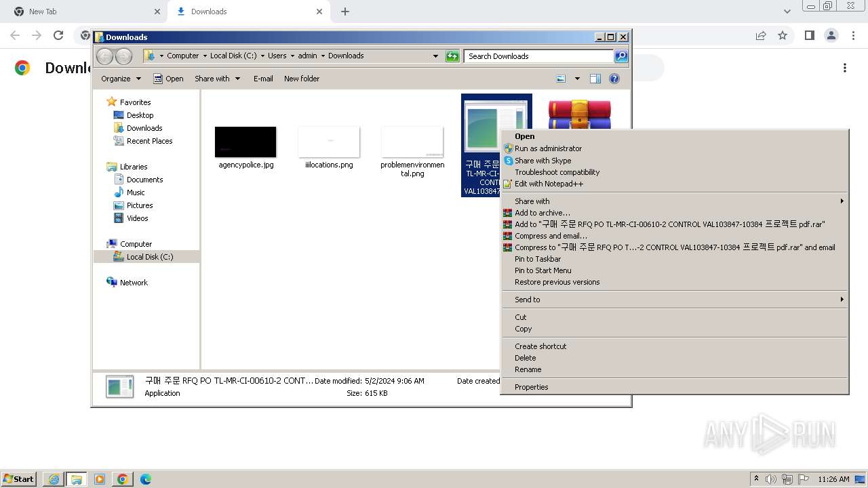The width and height of the screenshot is (868, 488).
Task: Open Explorer help icon
Action: 614,79
